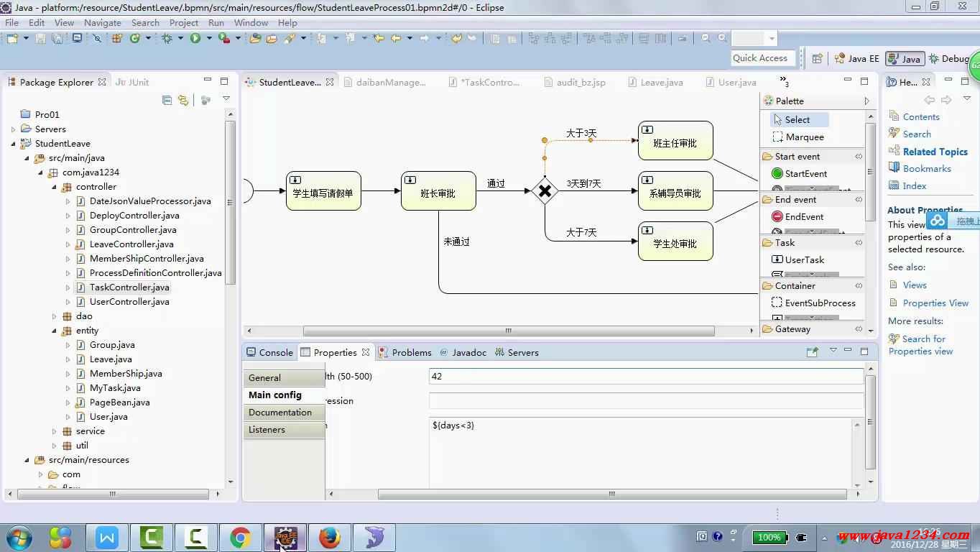Viewport: 980px width, 552px height.
Task: Click the Properties panel horizontal scrollbar
Action: [611, 494]
